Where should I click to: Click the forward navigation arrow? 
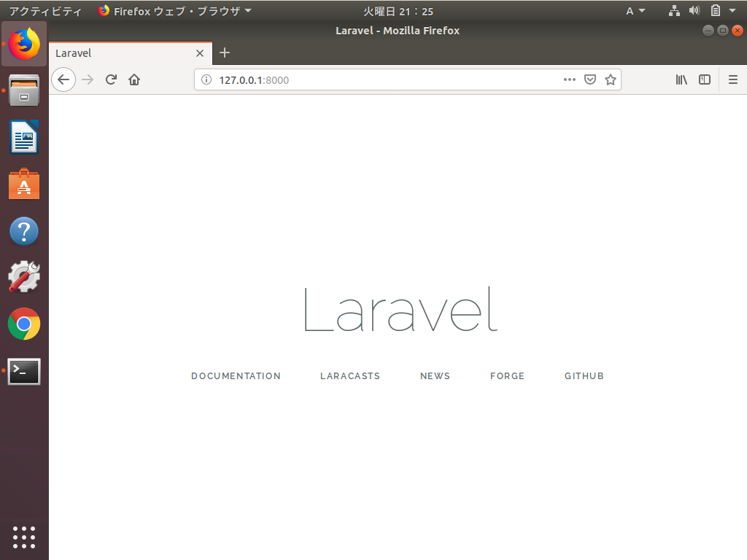coord(88,79)
